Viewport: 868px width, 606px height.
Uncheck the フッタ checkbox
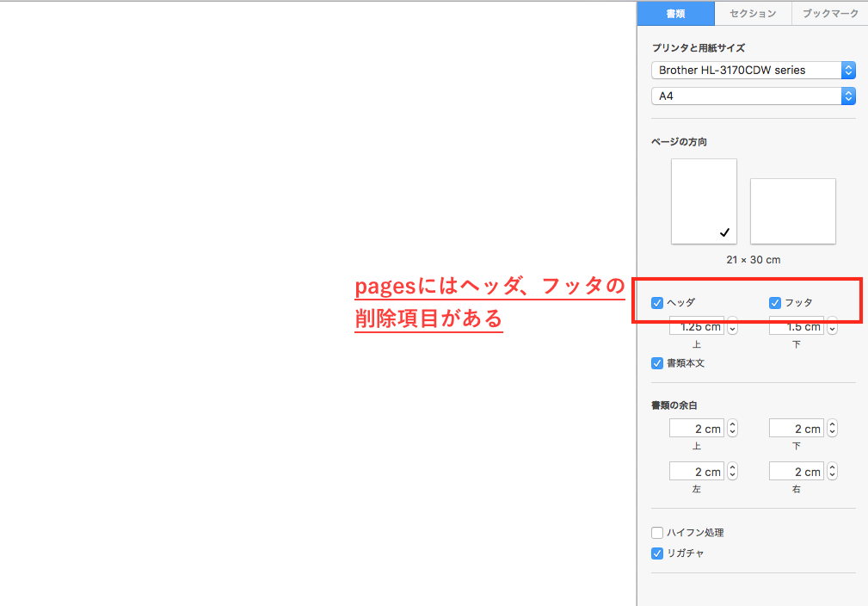(x=775, y=303)
